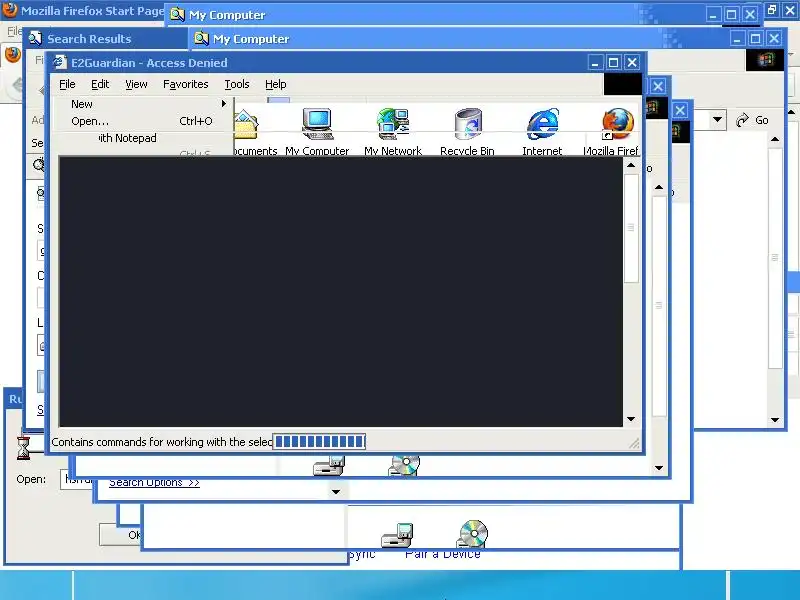Click scroll up arrow in E2Guardian content pane
Screen dimensions: 800x600
pos(631,165)
